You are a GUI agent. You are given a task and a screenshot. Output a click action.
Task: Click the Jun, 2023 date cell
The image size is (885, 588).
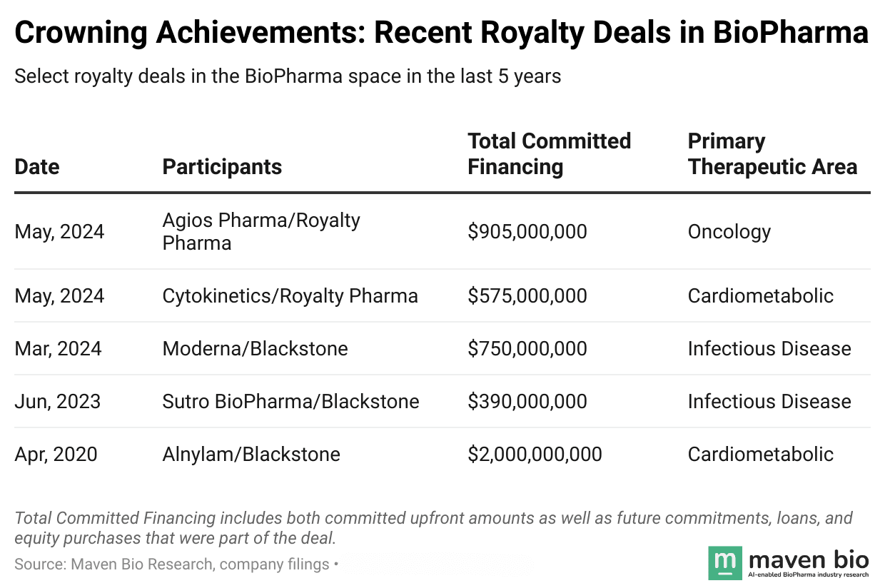pyautogui.click(x=58, y=401)
